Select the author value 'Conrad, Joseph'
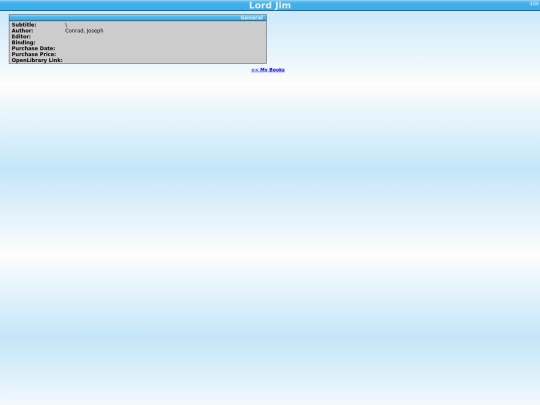 84,31
